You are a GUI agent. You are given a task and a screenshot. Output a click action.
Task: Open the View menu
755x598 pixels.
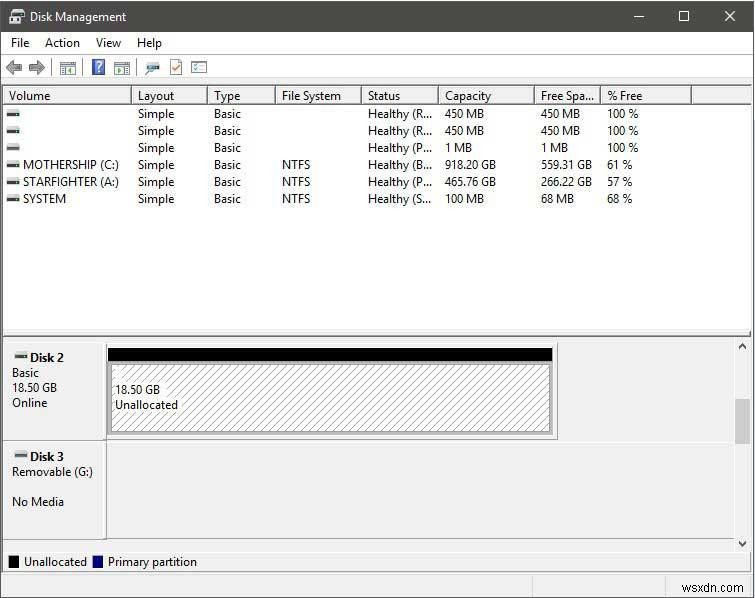click(x=108, y=43)
